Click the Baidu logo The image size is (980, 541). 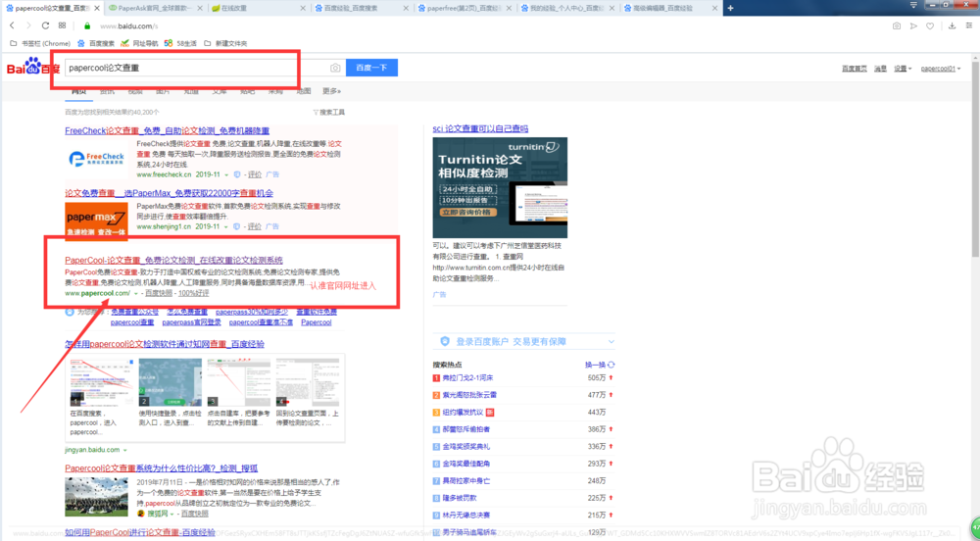pyautogui.click(x=32, y=67)
